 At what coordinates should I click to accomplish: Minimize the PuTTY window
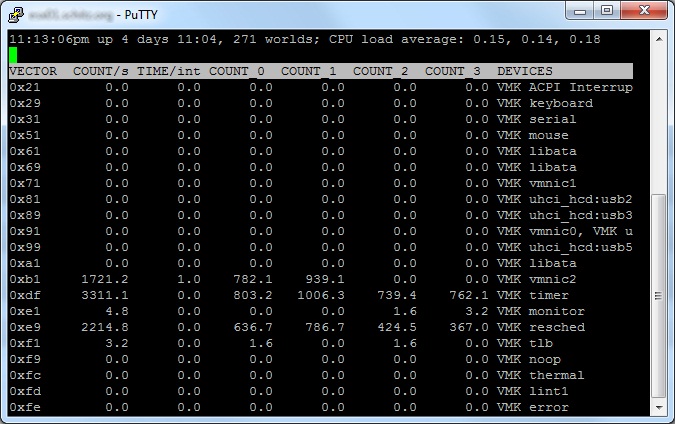pos(580,10)
